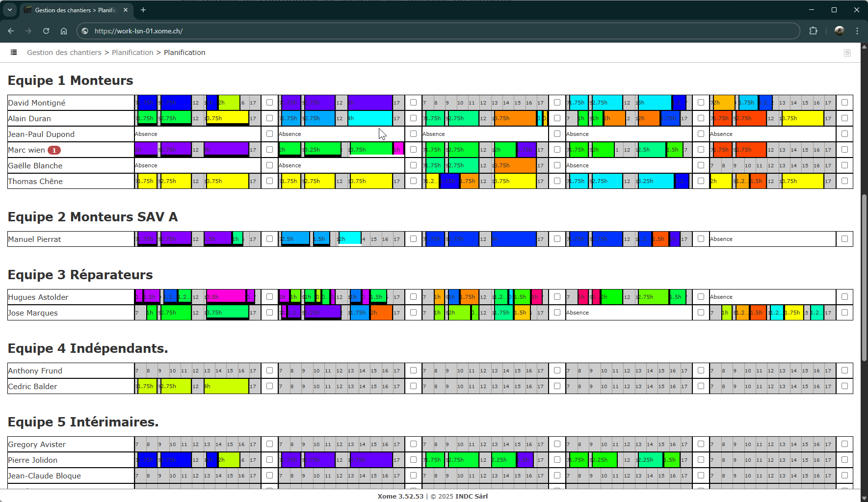Viewport: 868px width, 502px height.
Task: Go to the browser home page icon
Action: (64, 31)
